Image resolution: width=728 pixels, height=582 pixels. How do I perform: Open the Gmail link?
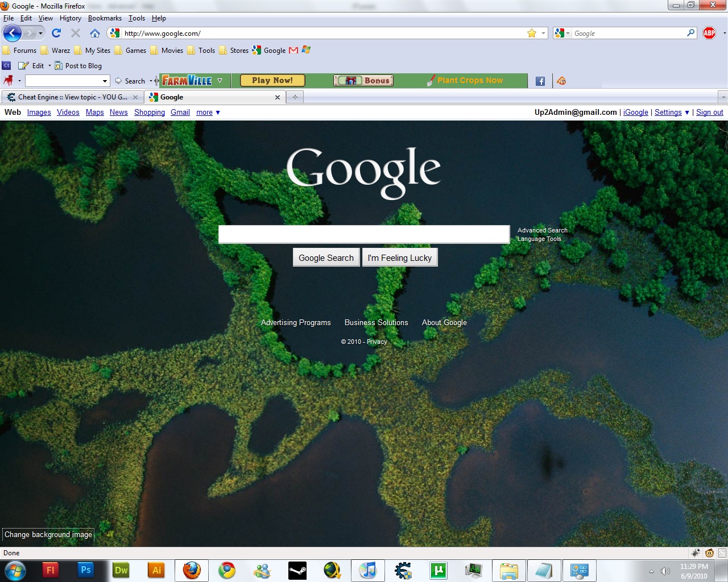180,113
